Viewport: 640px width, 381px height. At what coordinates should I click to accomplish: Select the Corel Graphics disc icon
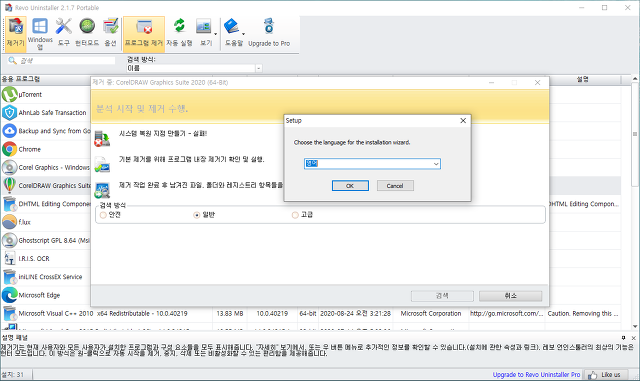click(x=9, y=167)
